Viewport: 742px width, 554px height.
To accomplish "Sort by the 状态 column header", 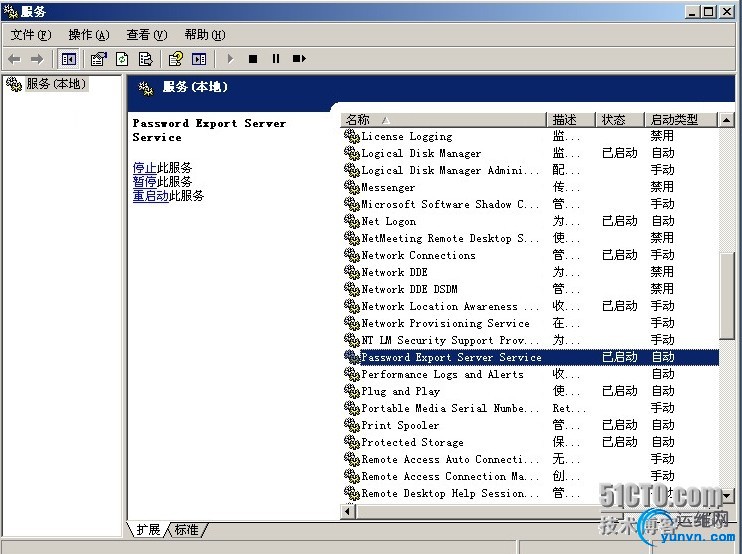I will click(619, 120).
